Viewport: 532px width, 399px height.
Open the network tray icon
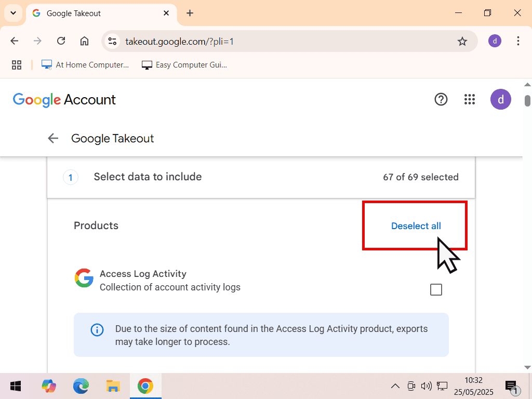[x=442, y=386]
